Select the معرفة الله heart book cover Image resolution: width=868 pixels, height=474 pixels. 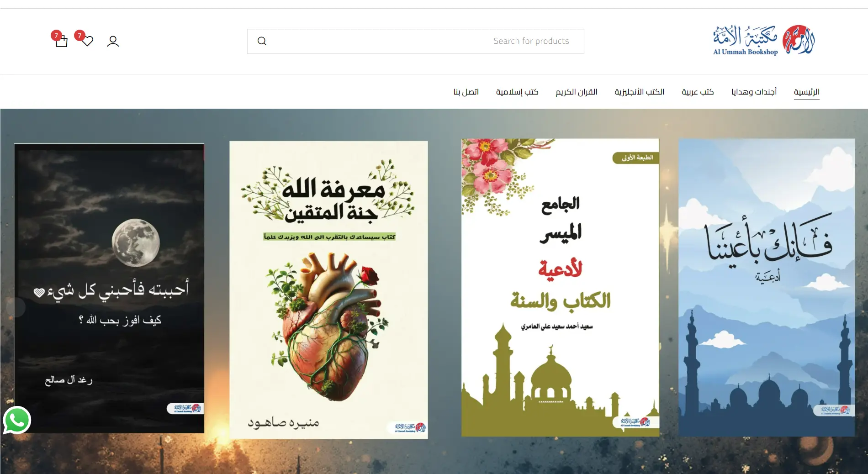[328, 290]
